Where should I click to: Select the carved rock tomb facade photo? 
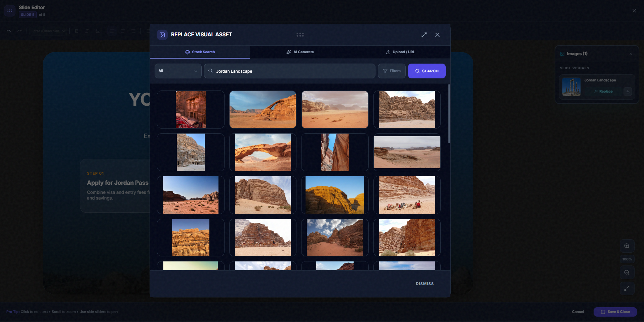(x=191, y=152)
